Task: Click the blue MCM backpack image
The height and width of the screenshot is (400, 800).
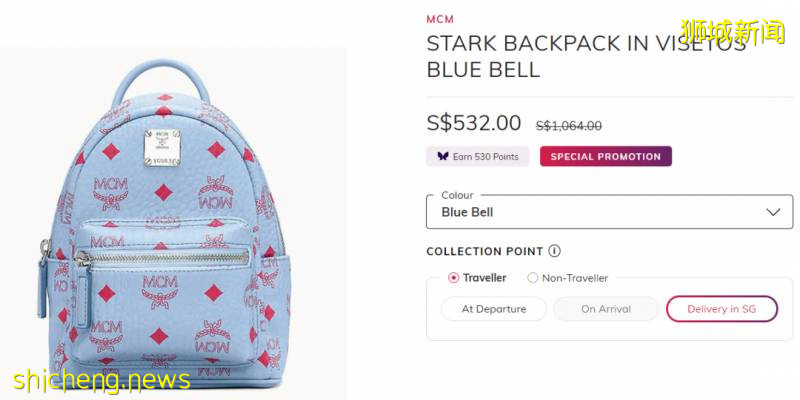Action: (x=163, y=224)
